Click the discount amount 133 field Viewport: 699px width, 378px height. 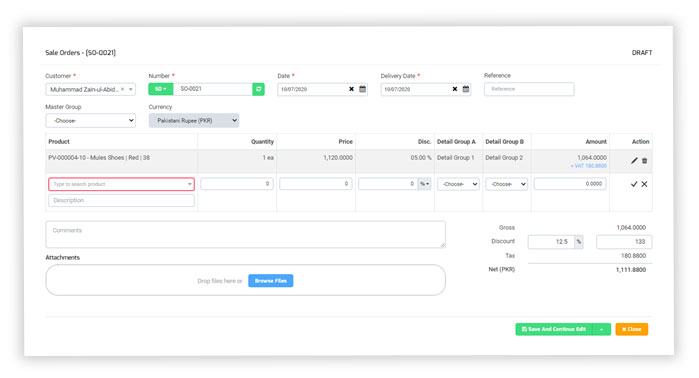[624, 242]
